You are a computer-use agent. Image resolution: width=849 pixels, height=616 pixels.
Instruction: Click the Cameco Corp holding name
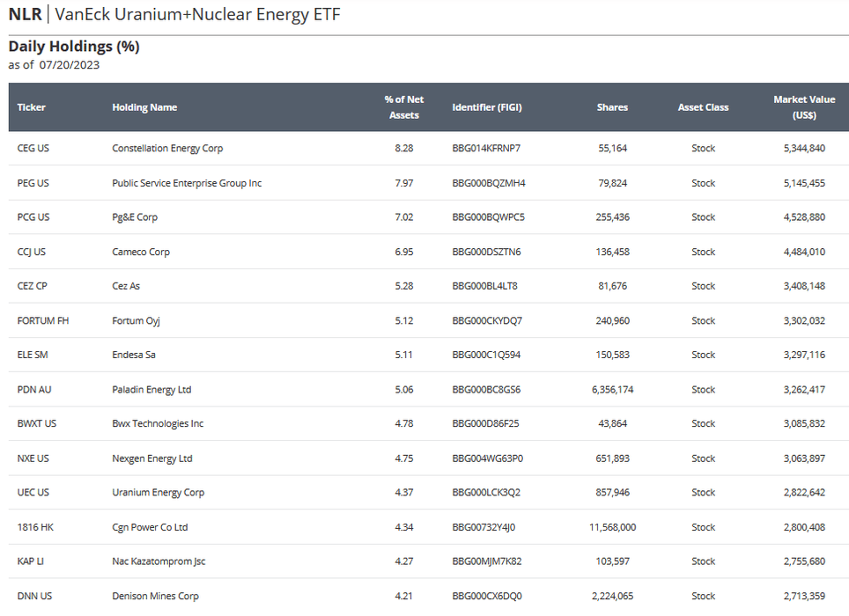141,252
